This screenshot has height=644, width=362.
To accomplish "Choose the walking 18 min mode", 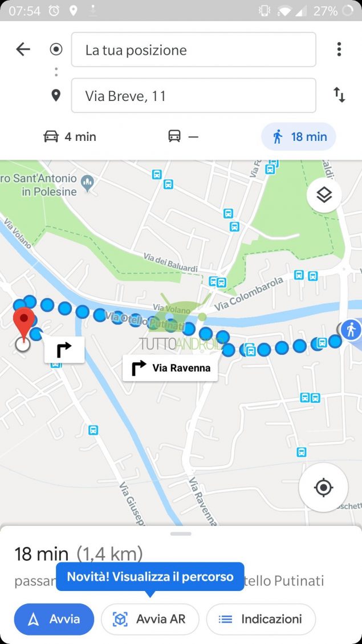I will click(x=298, y=136).
